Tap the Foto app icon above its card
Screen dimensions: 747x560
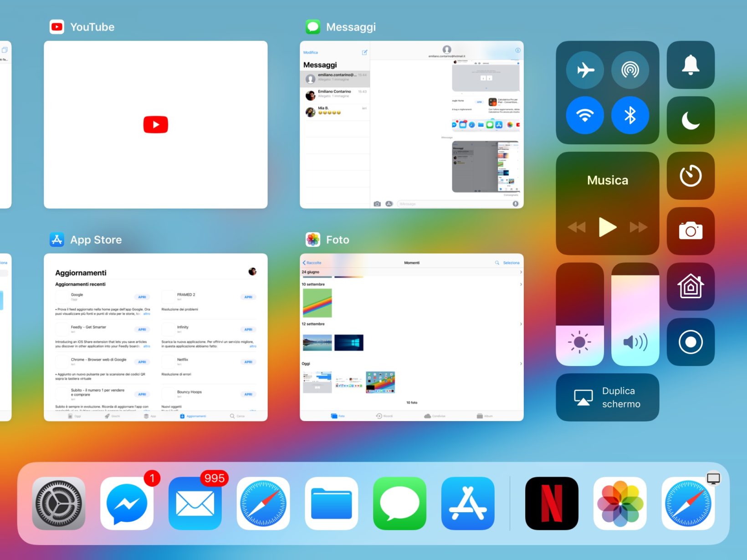pos(313,239)
